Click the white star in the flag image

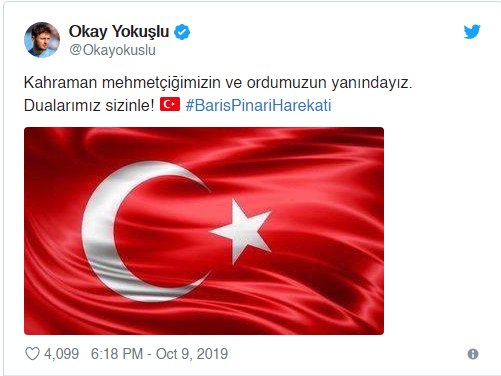(x=242, y=230)
